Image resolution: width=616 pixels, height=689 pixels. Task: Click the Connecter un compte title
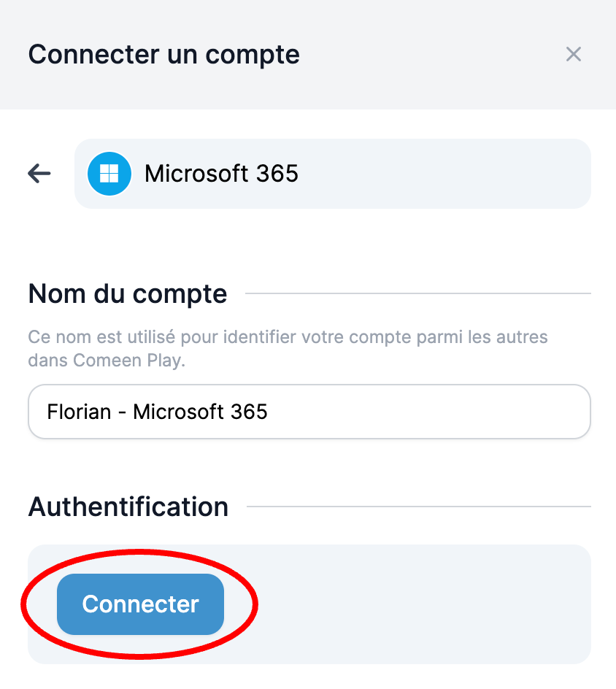point(164,55)
